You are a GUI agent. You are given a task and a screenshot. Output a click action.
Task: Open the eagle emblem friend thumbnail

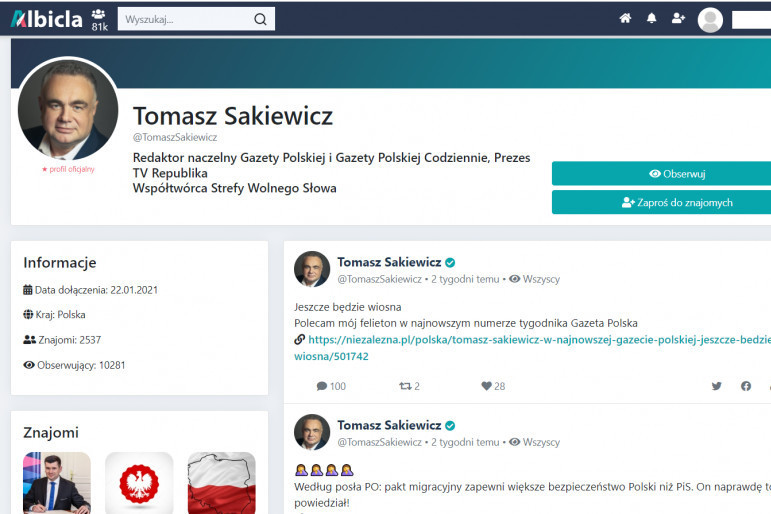[139, 483]
